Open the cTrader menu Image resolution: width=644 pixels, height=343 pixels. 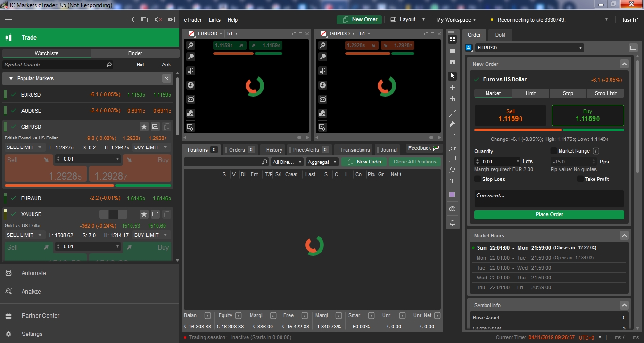[193, 20]
